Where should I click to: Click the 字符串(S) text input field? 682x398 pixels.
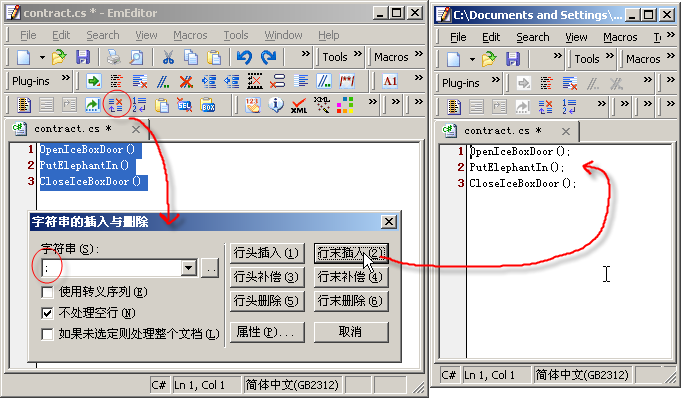click(111, 268)
